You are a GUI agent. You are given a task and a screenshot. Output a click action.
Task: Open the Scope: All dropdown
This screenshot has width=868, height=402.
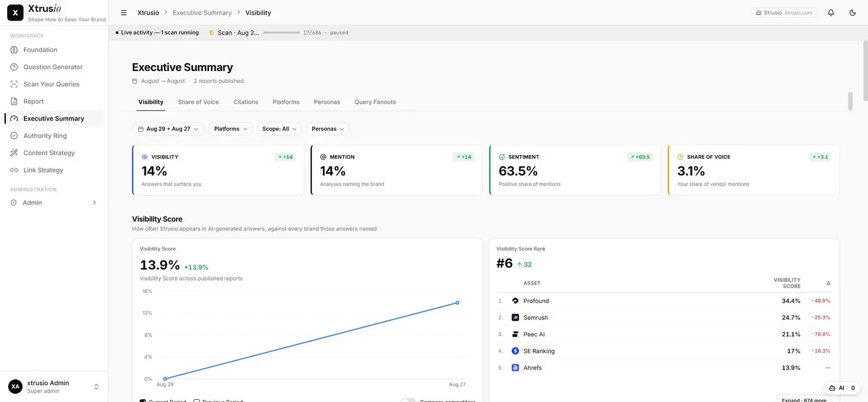coord(279,129)
